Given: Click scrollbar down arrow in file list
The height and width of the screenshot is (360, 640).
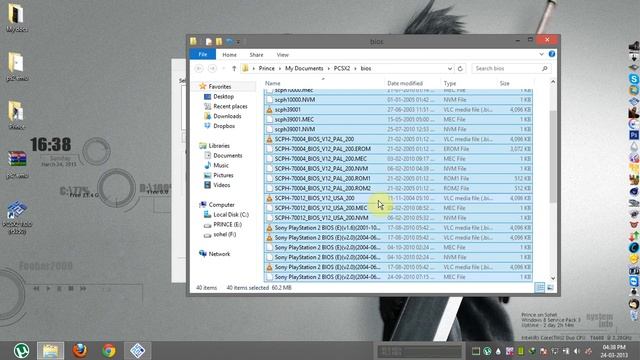Looking at the screenshot, I should pyautogui.click(x=553, y=278).
